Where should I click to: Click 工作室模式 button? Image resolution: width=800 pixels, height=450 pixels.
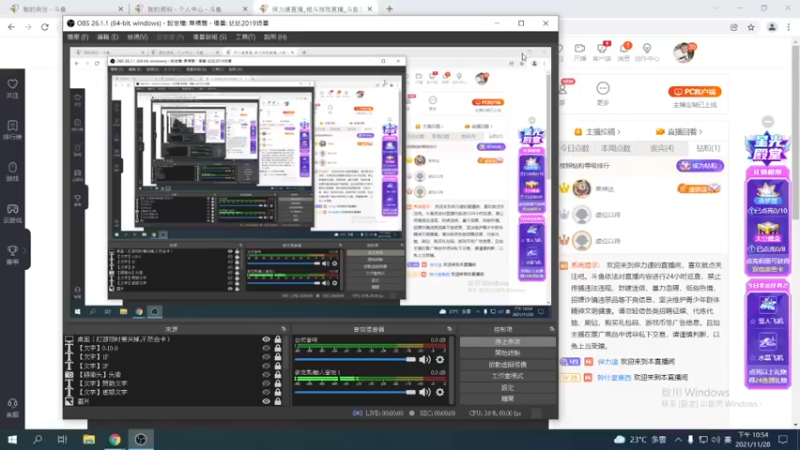(507, 376)
